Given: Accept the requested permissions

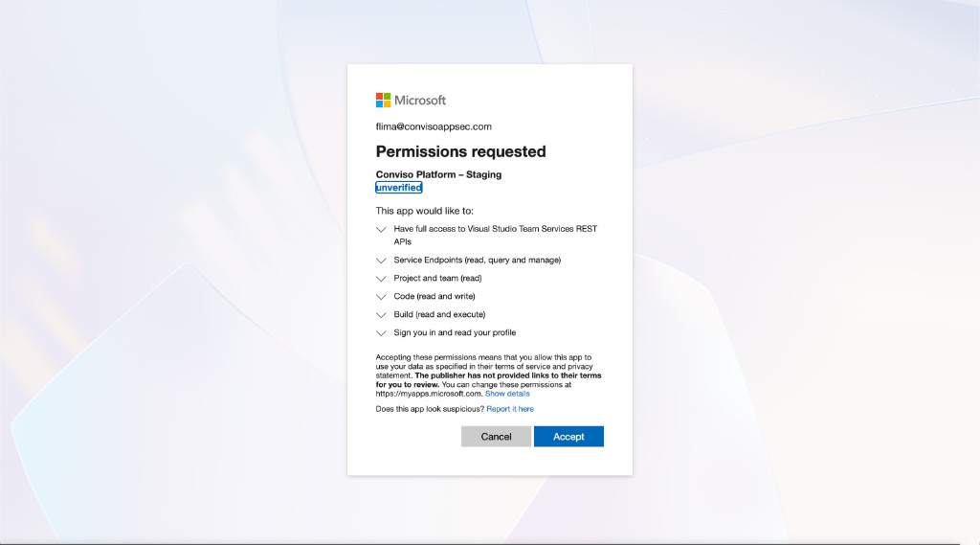Looking at the screenshot, I should coord(568,436).
